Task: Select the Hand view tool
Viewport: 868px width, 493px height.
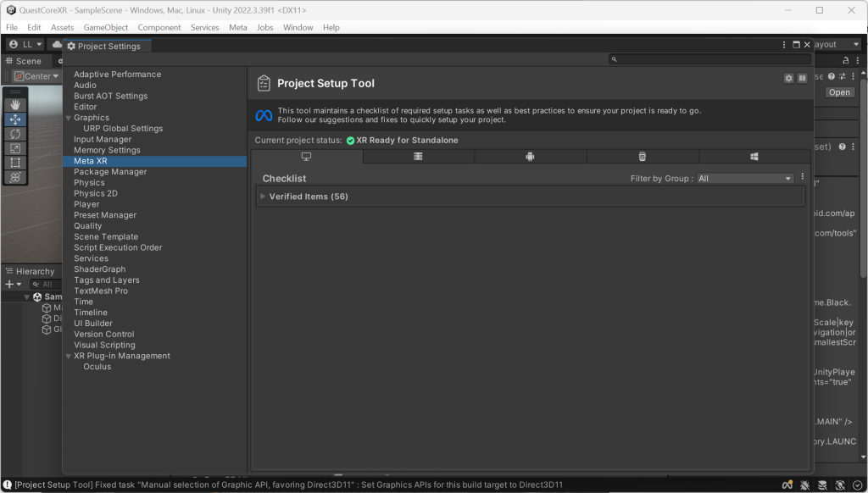Action: click(x=15, y=104)
